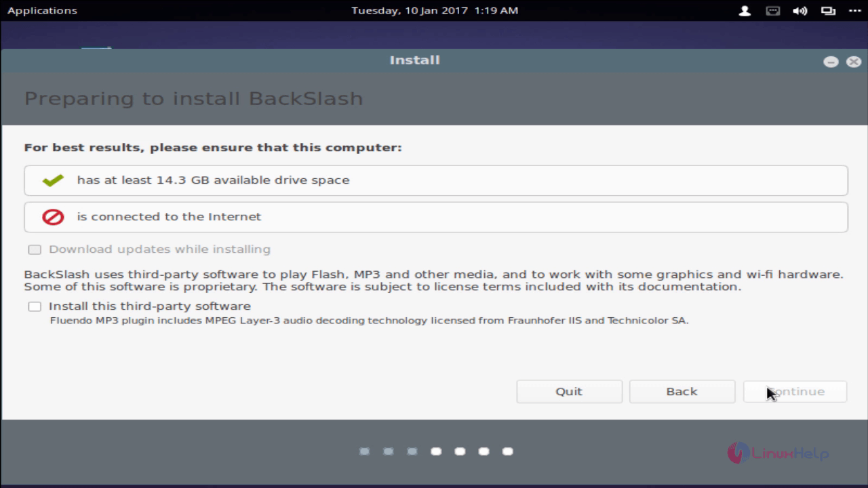This screenshot has width=868, height=488.
Task: Click the 'Preparing to install BackSlash' heading
Action: point(193,99)
